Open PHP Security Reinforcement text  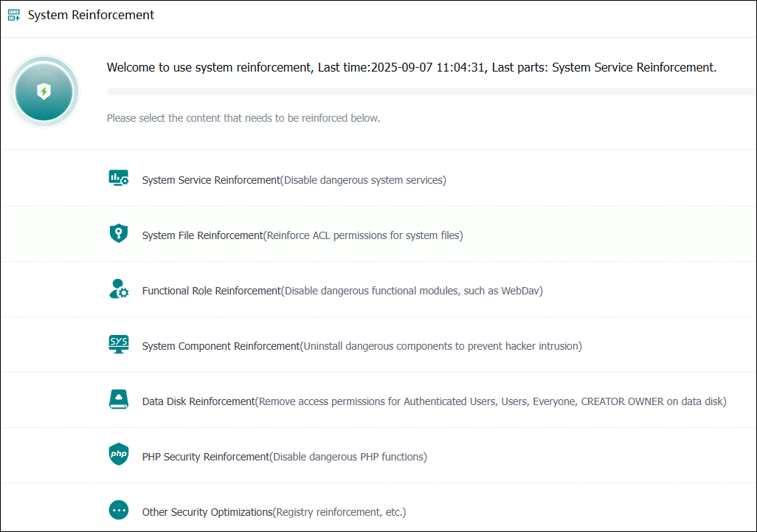click(x=206, y=457)
